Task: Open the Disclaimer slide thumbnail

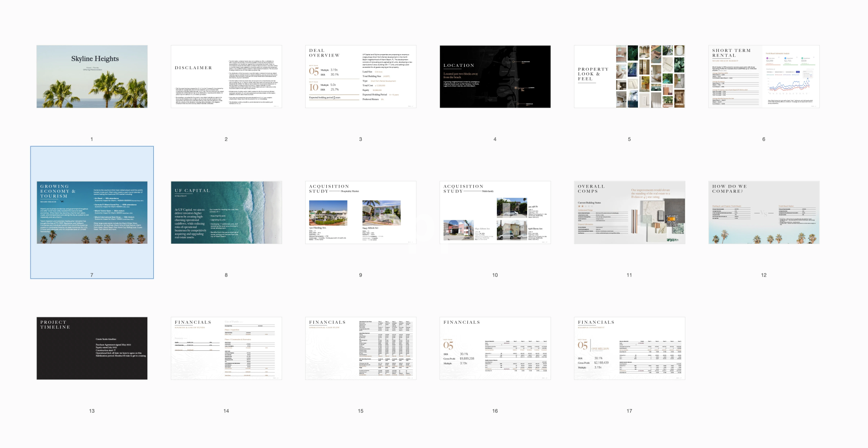Action: pos(226,76)
